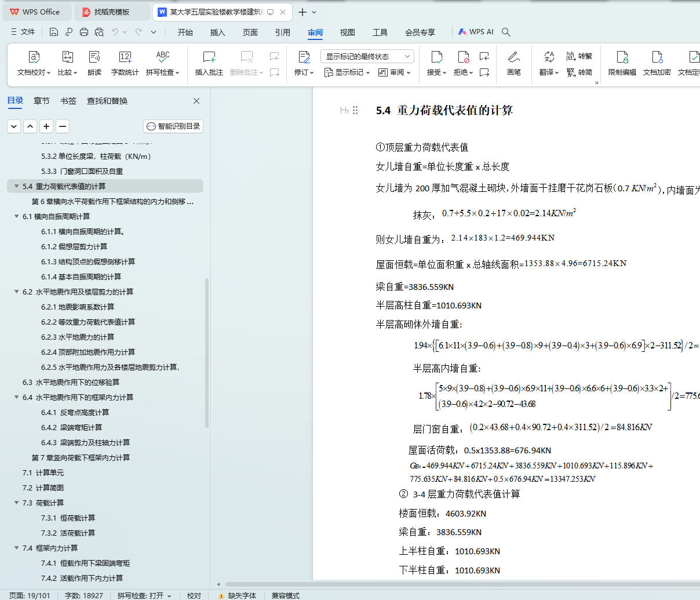
Task: Click the 比较 documents icon
Action: (x=67, y=57)
